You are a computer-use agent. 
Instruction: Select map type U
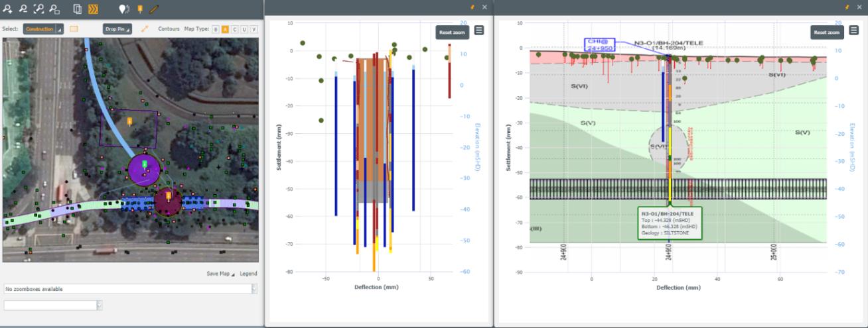point(244,29)
